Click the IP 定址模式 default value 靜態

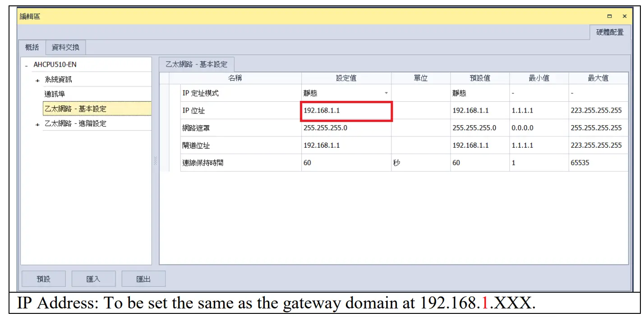point(480,93)
